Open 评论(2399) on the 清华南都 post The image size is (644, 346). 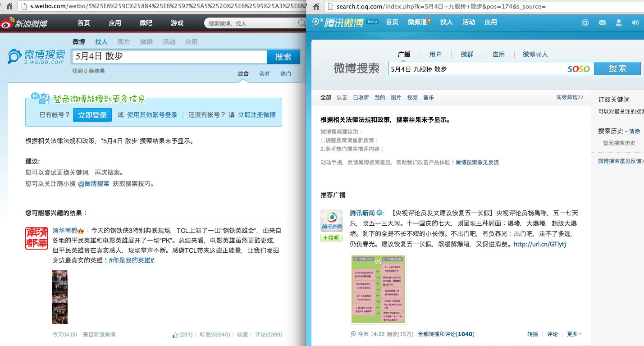click(x=269, y=335)
